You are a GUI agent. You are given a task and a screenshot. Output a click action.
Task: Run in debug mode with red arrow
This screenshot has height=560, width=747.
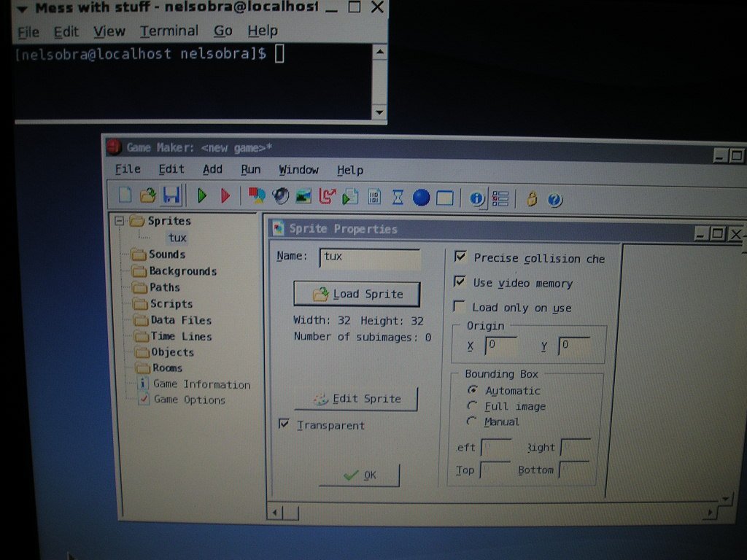225,195
